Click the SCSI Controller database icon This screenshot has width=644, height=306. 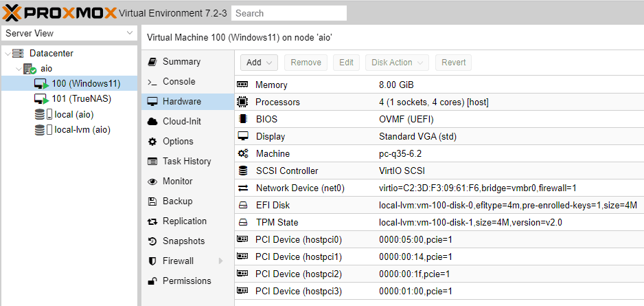[243, 171]
